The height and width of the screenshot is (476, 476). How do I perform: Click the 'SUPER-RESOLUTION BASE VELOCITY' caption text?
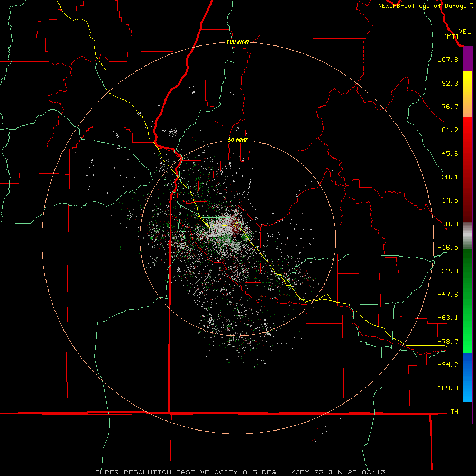[x=167, y=472]
